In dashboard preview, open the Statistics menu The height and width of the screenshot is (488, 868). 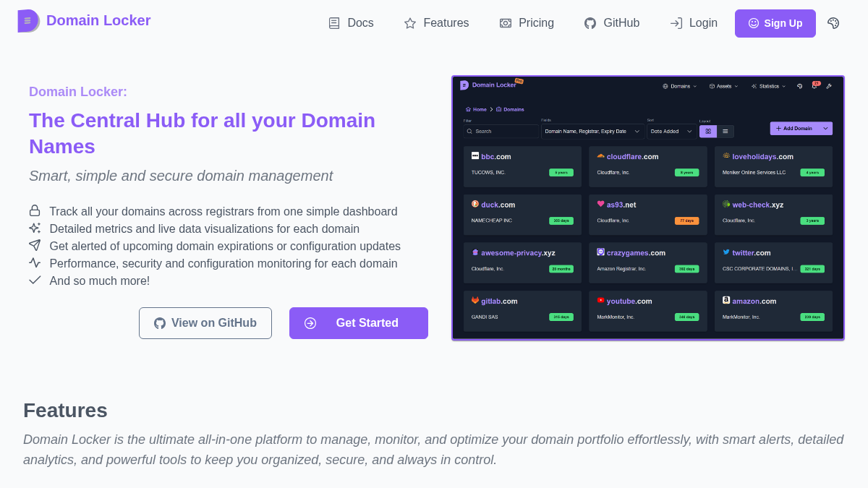768,86
